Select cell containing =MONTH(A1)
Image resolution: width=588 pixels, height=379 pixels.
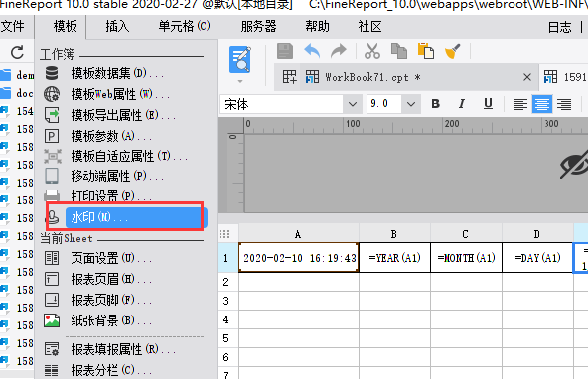pos(466,258)
